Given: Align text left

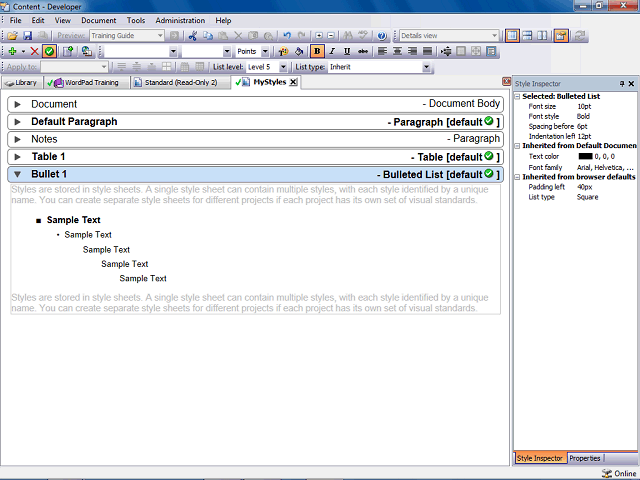Looking at the screenshot, I should click(x=382, y=51).
